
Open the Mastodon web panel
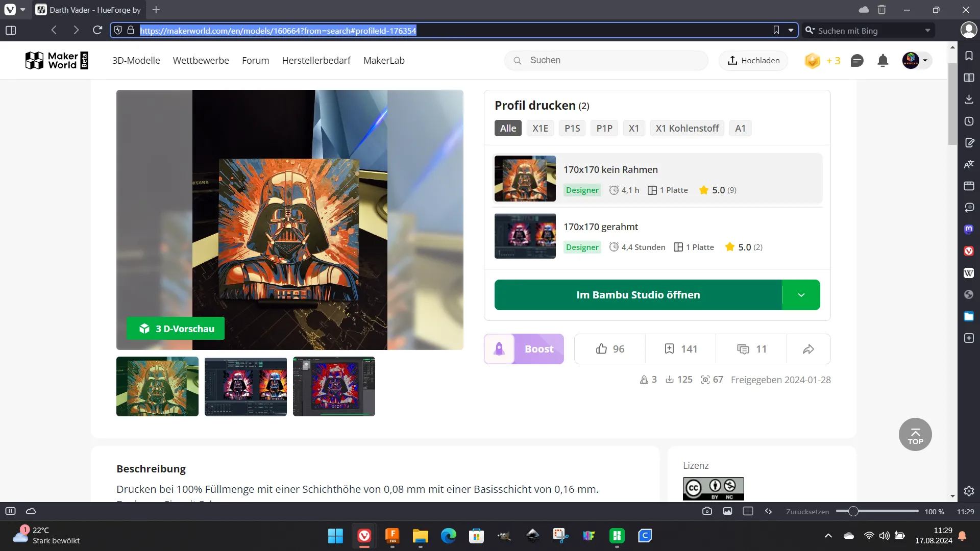[969, 229]
